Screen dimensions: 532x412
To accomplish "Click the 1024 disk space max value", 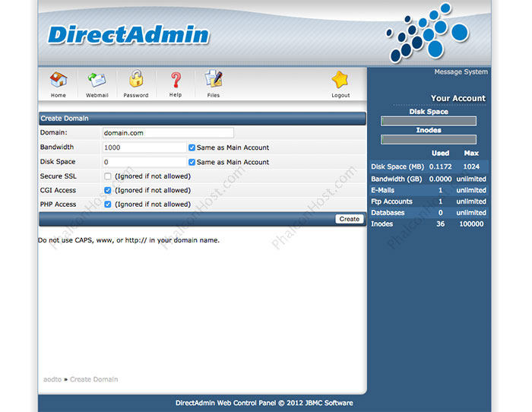I will (x=471, y=166).
